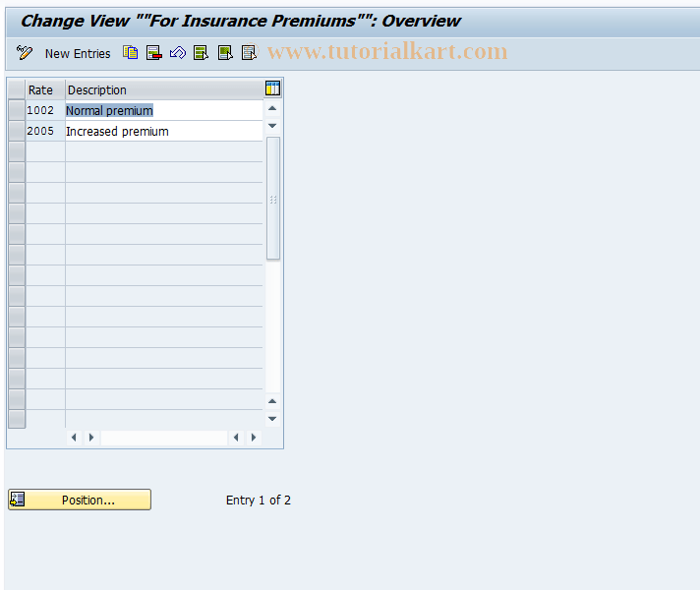Click the Description column header

coord(164,89)
